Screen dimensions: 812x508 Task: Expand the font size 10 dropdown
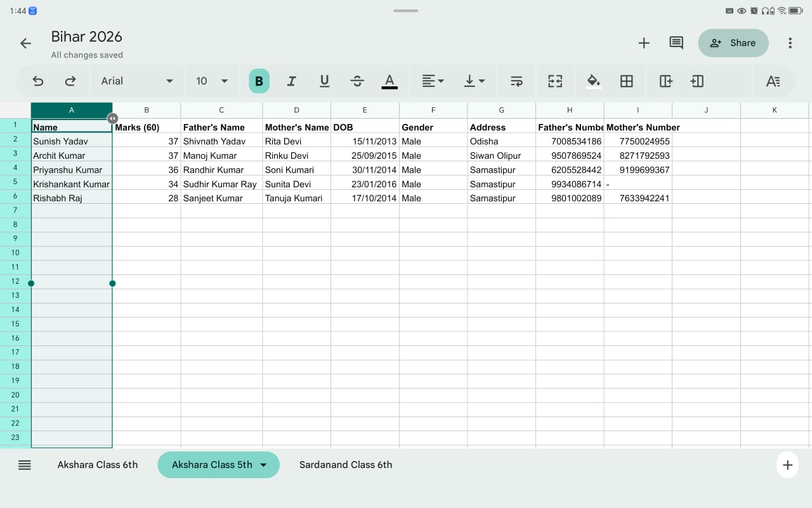(212, 81)
